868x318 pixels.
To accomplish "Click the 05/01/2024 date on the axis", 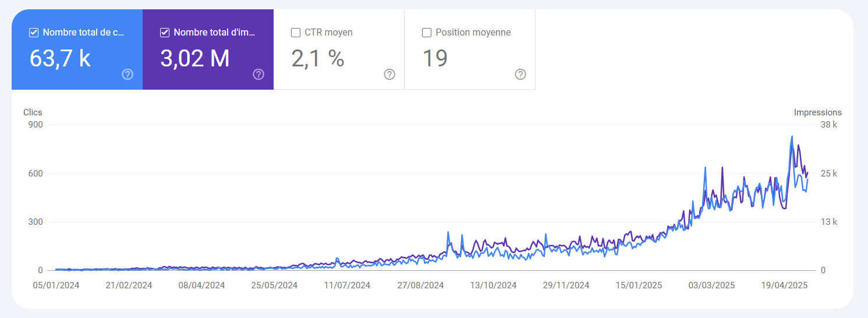I will [56, 285].
